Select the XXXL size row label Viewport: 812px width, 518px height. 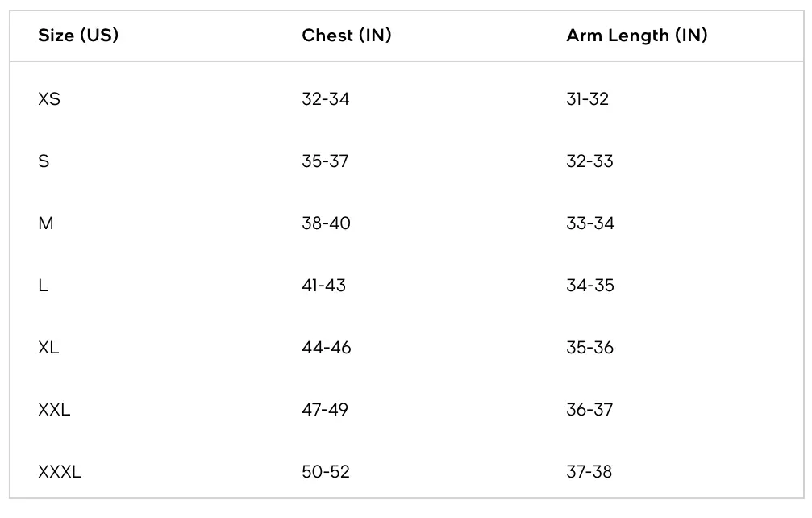tap(60, 472)
